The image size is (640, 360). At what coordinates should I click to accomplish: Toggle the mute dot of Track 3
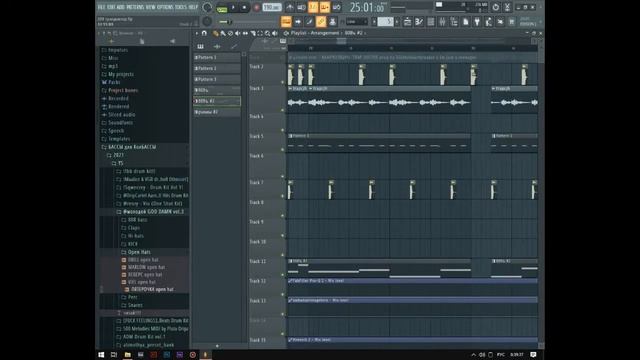coord(282,110)
